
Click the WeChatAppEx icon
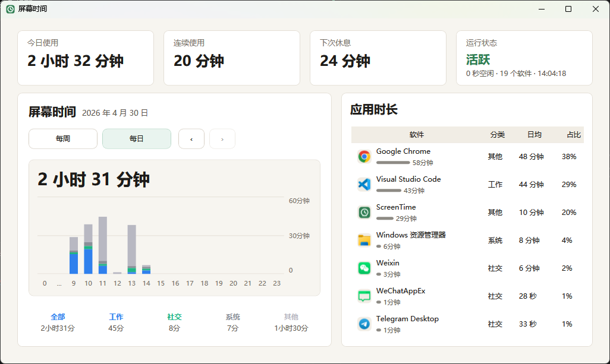click(x=364, y=296)
